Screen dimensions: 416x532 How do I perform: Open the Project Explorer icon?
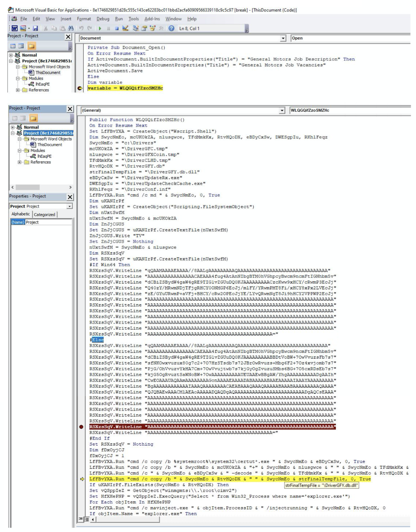(135, 28)
